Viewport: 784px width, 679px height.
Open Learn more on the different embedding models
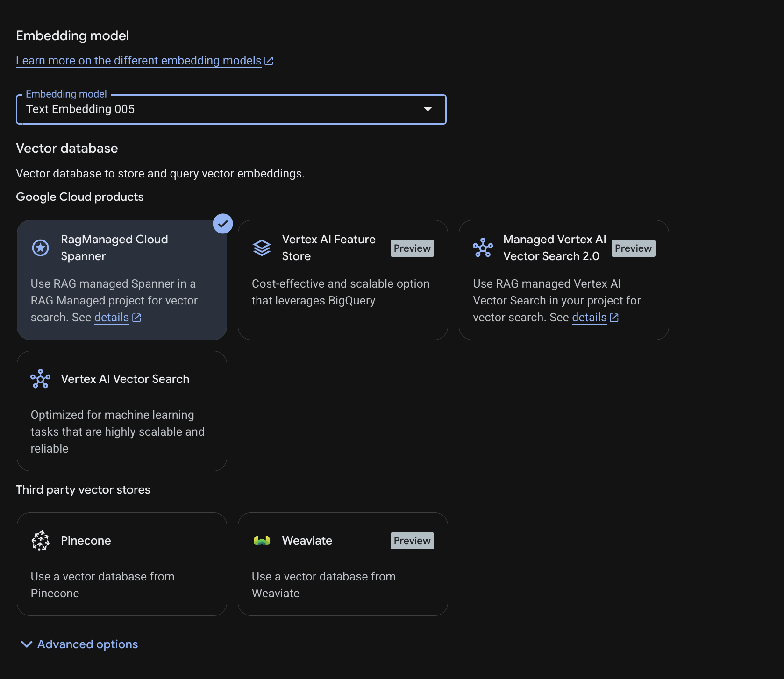pos(139,61)
